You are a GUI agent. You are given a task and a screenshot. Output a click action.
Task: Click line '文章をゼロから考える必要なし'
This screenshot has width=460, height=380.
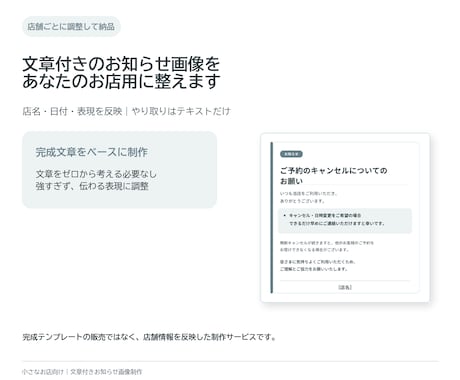click(x=96, y=174)
